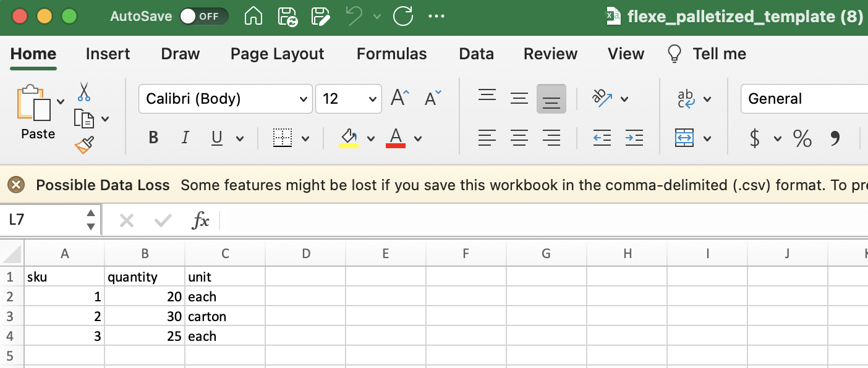
Task: Open the Formulas tab
Action: (392, 54)
